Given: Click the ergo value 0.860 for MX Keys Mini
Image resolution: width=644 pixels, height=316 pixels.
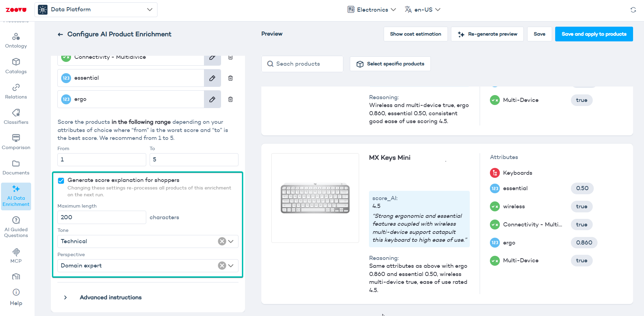Looking at the screenshot, I should [x=584, y=243].
